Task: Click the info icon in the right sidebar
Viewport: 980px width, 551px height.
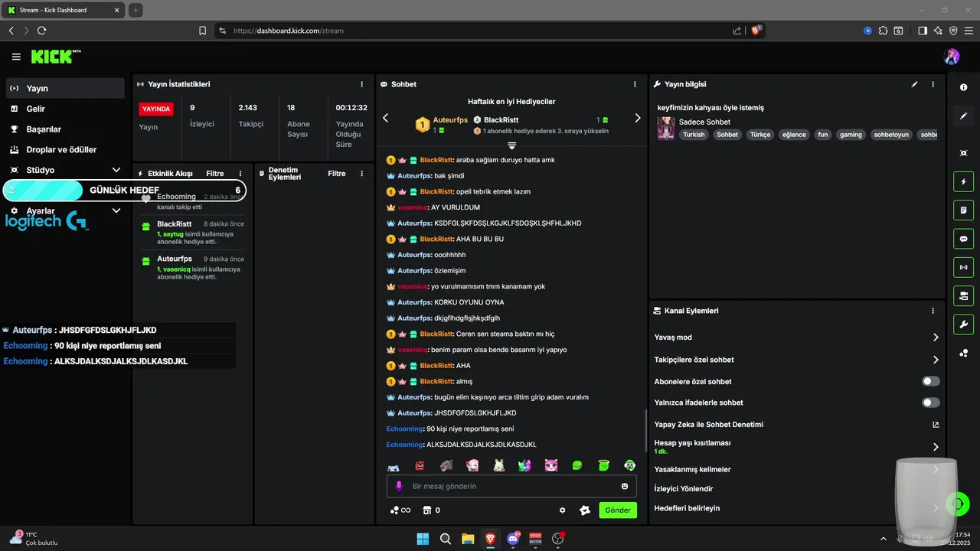Action: click(x=963, y=87)
